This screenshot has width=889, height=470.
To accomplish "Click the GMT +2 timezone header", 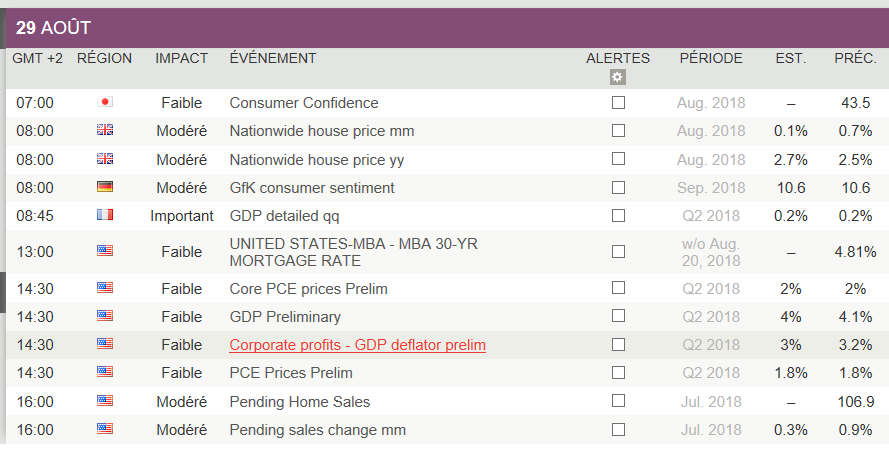I will tap(37, 58).
